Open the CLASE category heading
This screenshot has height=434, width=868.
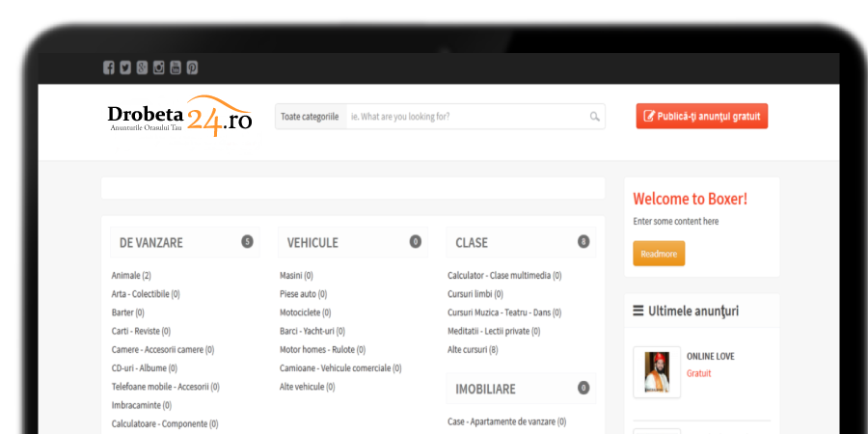click(x=472, y=243)
